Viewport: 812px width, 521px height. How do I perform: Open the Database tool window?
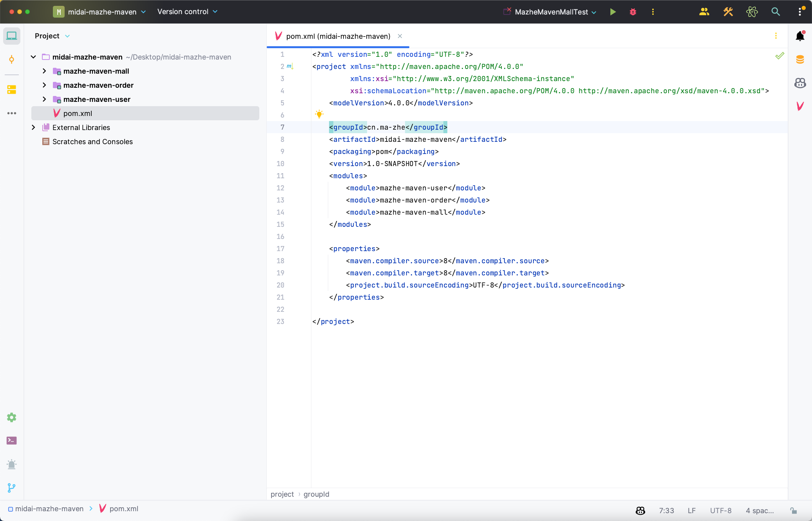tap(800, 60)
